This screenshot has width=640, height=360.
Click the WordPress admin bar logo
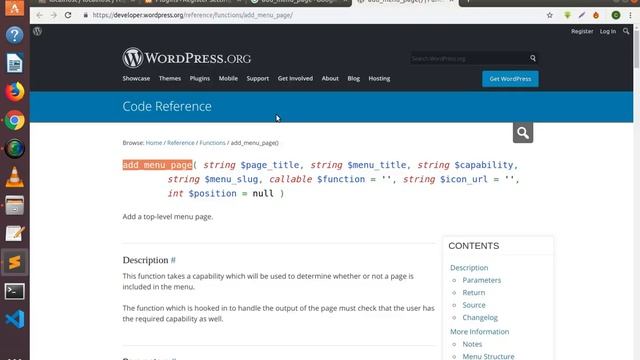[38, 31]
